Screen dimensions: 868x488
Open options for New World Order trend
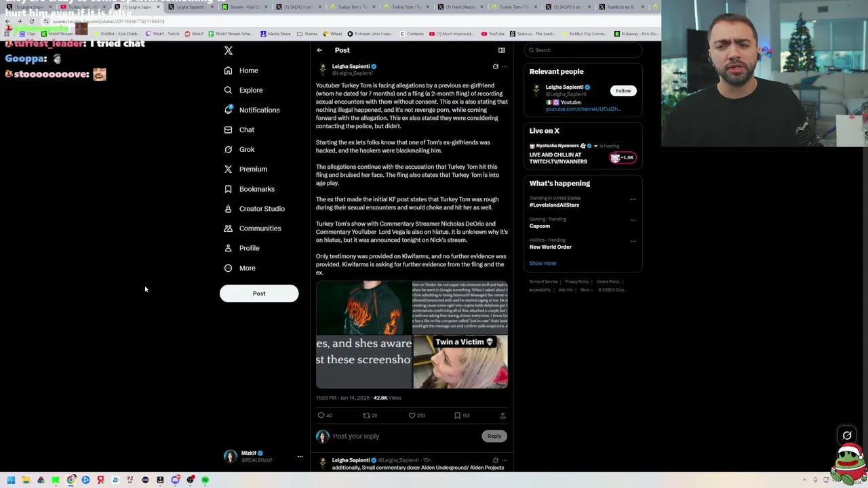click(x=633, y=241)
